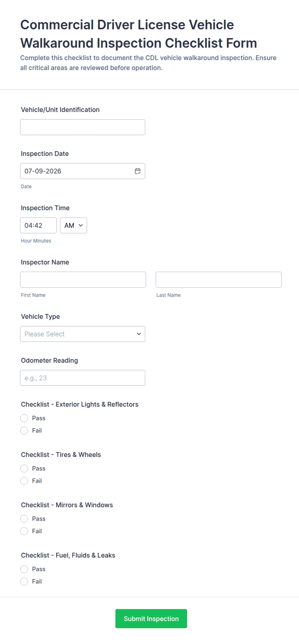Image resolution: width=299 pixels, height=644 pixels.
Task: Select Fail for Fuel, Fluids & Leaks
Action: (24, 581)
